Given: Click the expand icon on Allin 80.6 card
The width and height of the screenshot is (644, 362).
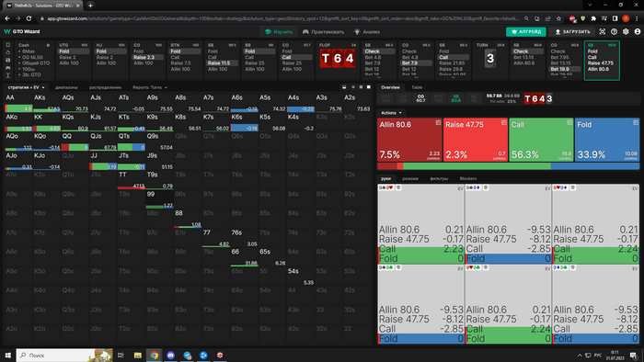Looking at the screenshot, I should (x=438, y=122).
